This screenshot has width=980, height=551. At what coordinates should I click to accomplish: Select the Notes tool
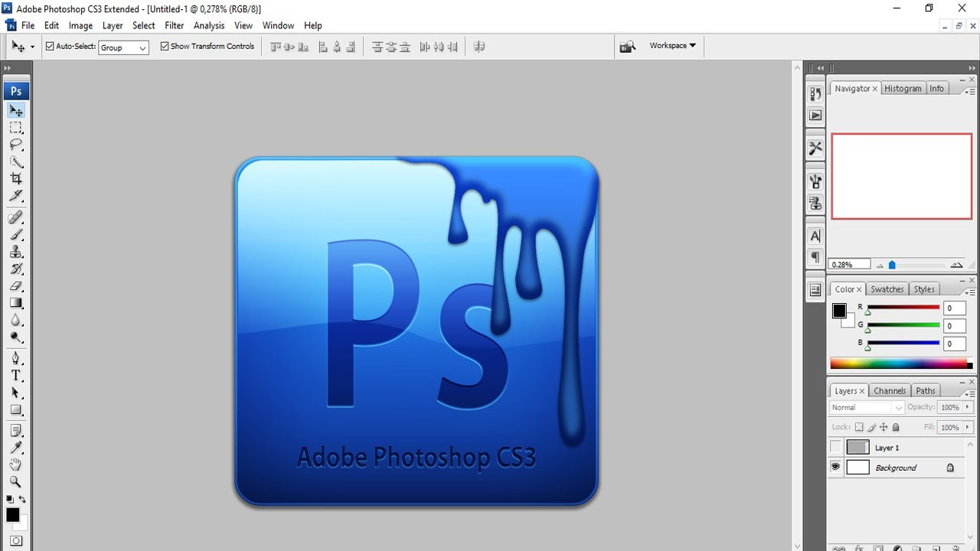(x=16, y=431)
